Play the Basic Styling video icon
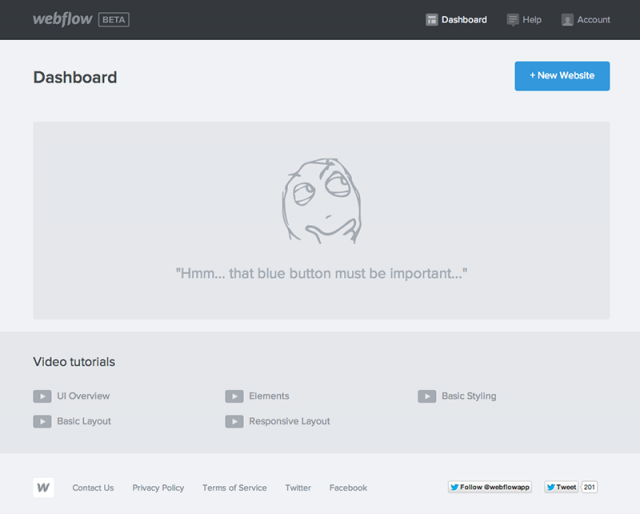This screenshot has width=640, height=514. coord(427,396)
